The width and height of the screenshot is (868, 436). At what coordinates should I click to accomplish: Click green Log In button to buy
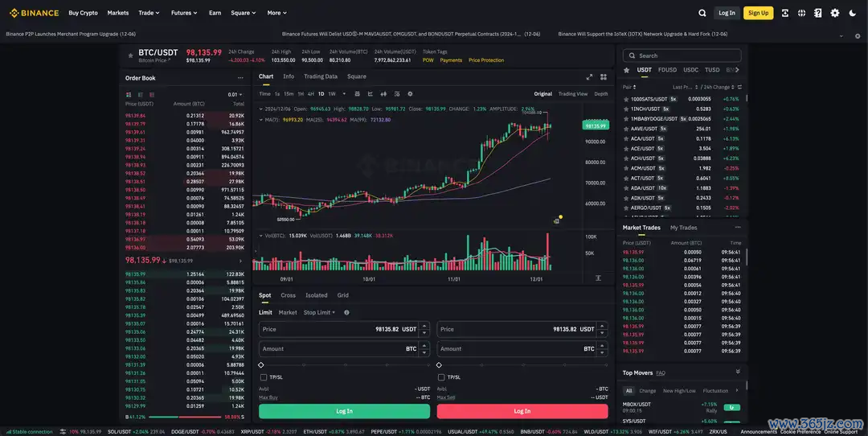pyautogui.click(x=344, y=411)
